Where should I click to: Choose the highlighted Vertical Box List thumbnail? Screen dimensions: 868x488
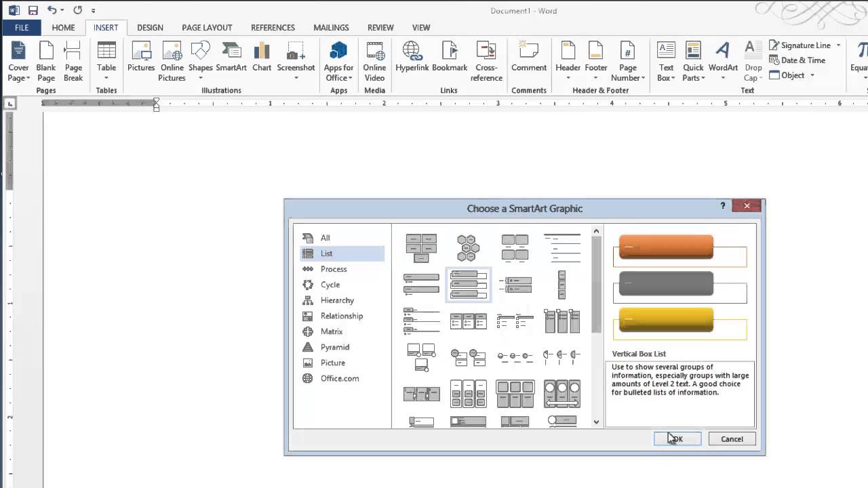[x=468, y=285]
